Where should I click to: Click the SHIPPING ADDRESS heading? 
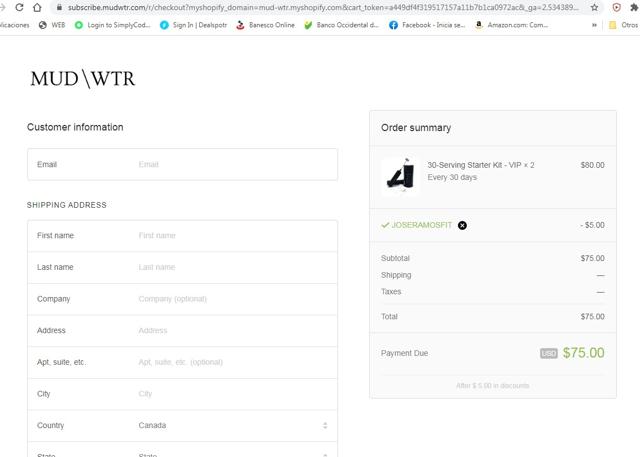click(67, 205)
